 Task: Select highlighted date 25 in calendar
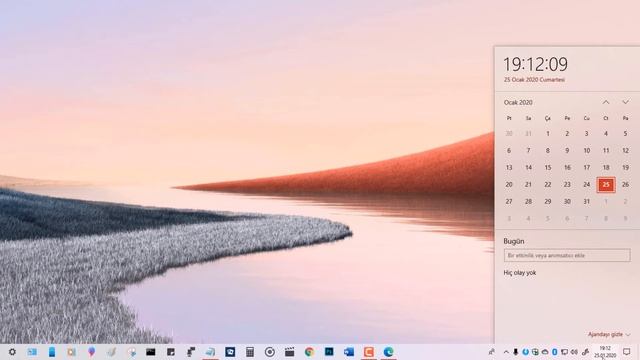[606, 184]
